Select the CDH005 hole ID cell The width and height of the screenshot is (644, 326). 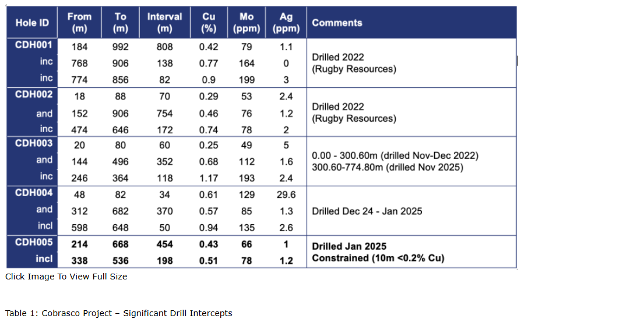pyautogui.click(x=34, y=242)
